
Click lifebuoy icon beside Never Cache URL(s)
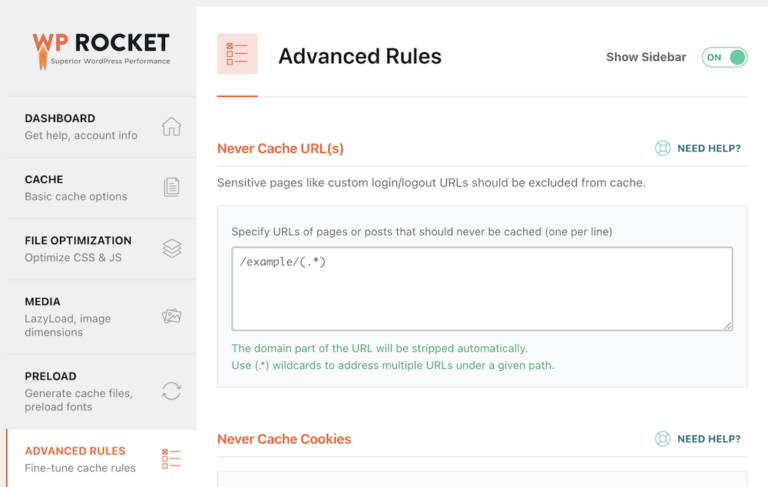[662, 148]
